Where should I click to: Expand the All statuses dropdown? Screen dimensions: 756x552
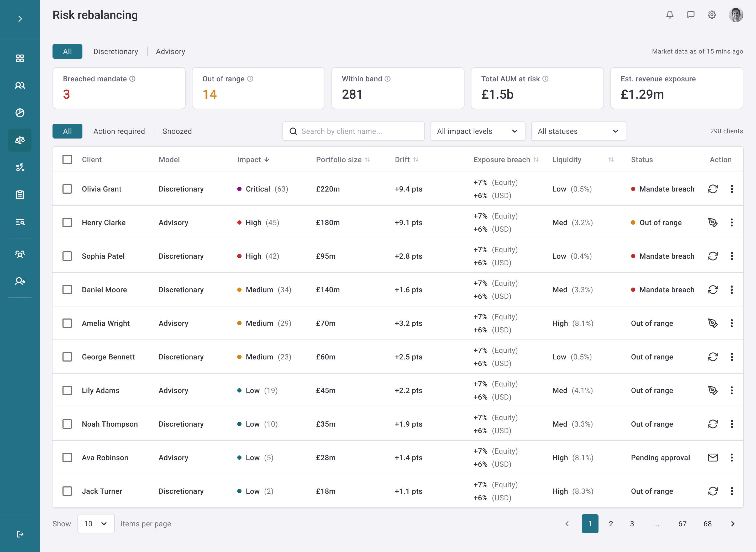point(578,131)
